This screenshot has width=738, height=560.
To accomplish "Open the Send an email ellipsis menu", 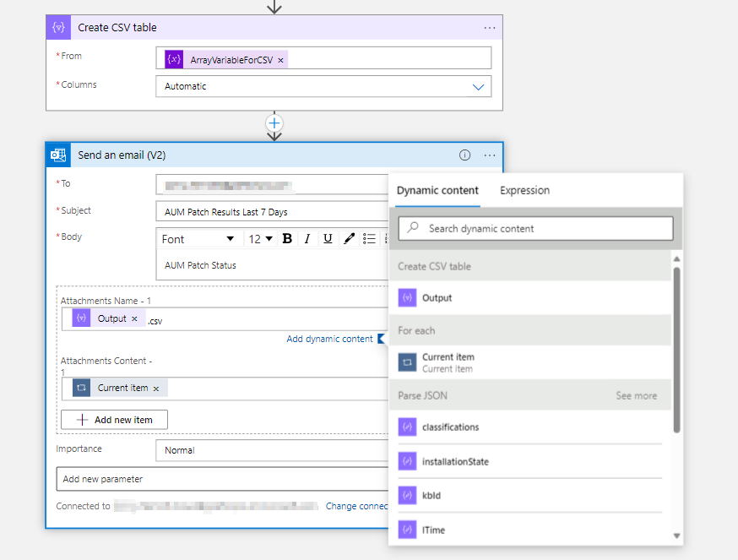I will click(490, 155).
